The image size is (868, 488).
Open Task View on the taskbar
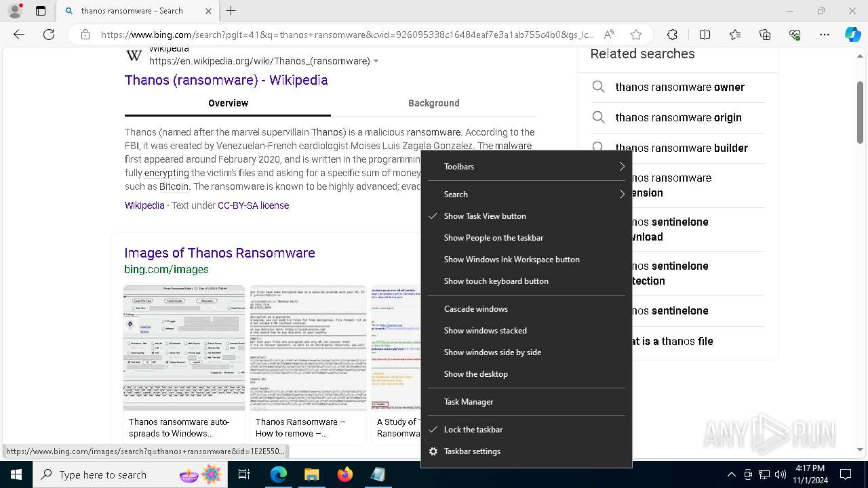[244, 474]
